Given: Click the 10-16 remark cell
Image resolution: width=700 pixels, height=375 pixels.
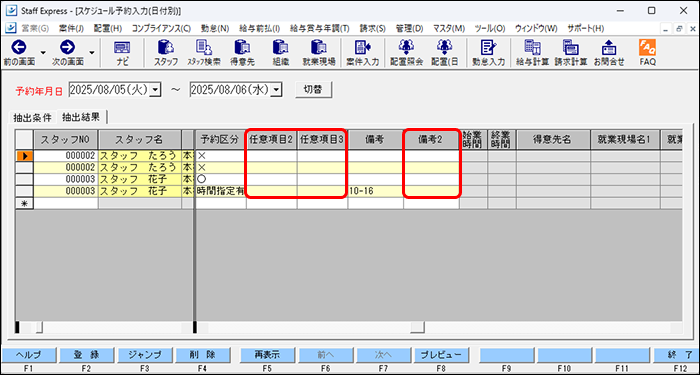Looking at the screenshot, I should pyautogui.click(x=375, y=192).
